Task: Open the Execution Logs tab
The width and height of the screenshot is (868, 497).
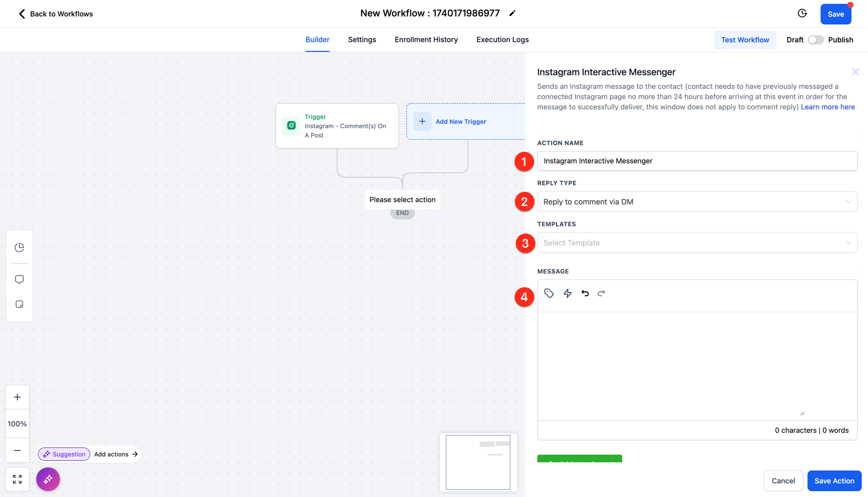Action: coord(502,40)
